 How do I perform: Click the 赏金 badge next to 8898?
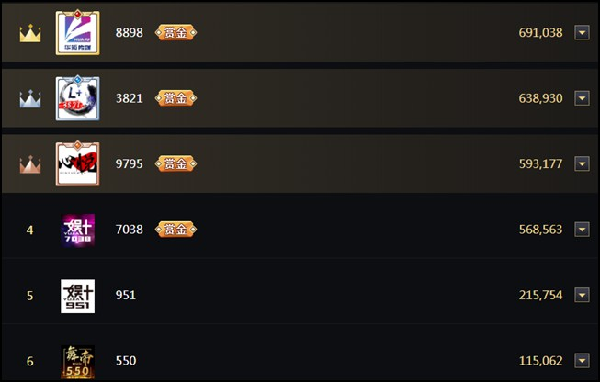[x=176, y=33]
